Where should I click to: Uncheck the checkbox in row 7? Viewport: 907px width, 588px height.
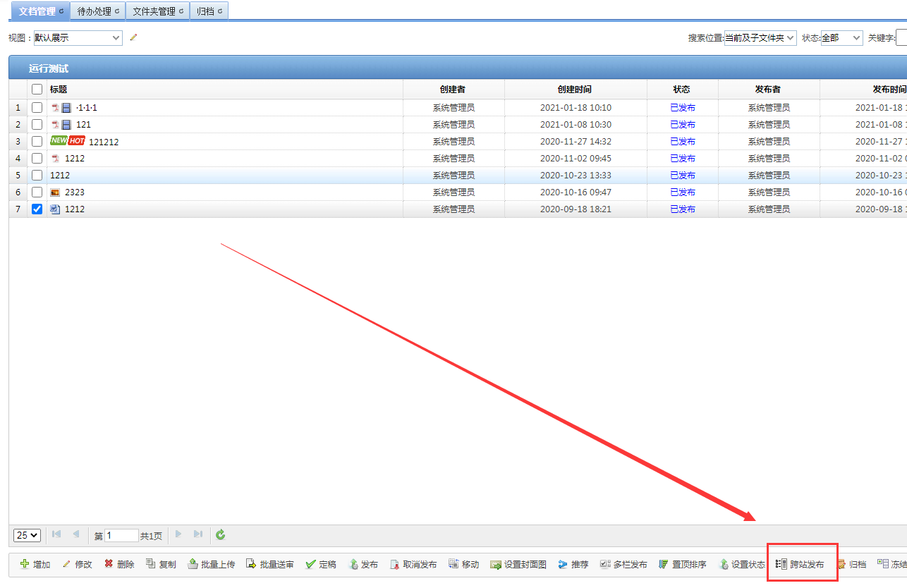pyautogui.click(x=37, y=209)
